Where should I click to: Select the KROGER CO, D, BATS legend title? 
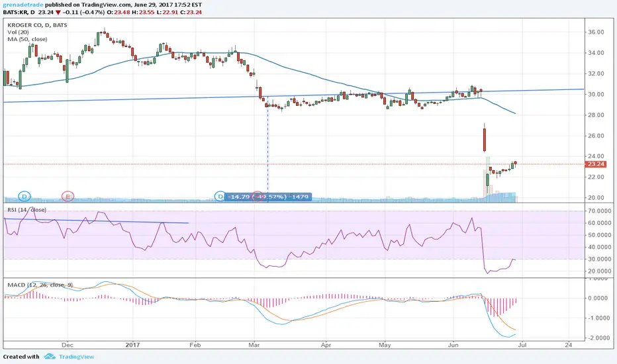coord(37,24)
